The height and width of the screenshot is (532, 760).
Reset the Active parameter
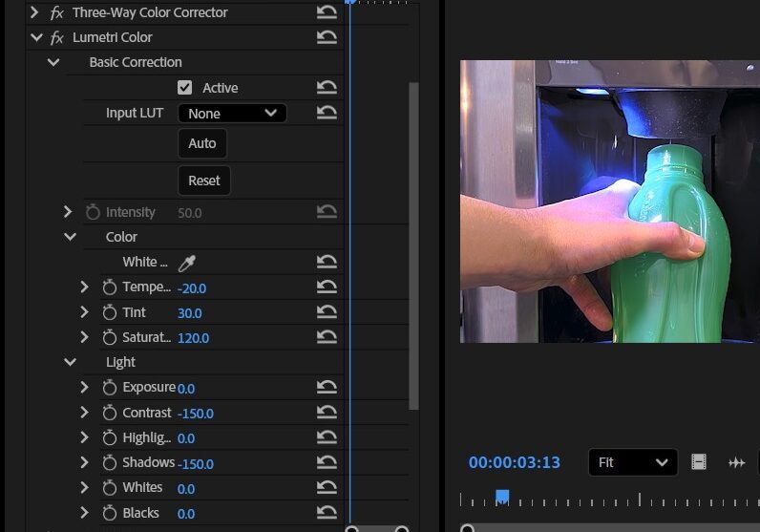pyautogui.click(x=327, y=87)
